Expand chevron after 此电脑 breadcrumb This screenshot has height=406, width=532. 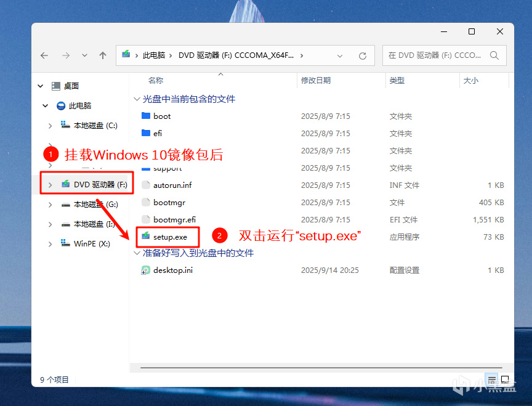(171, 55)
